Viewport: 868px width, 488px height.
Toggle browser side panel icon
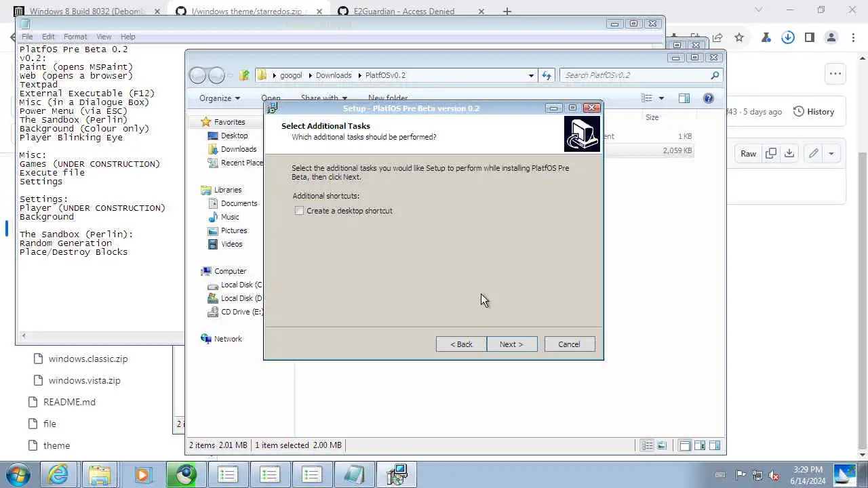tap(810, 37)
